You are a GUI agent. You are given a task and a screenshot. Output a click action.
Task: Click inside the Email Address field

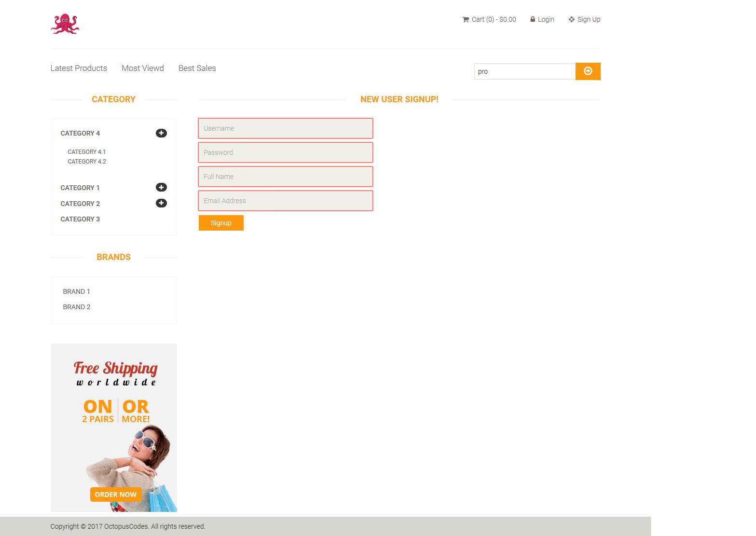click(285, 201)
